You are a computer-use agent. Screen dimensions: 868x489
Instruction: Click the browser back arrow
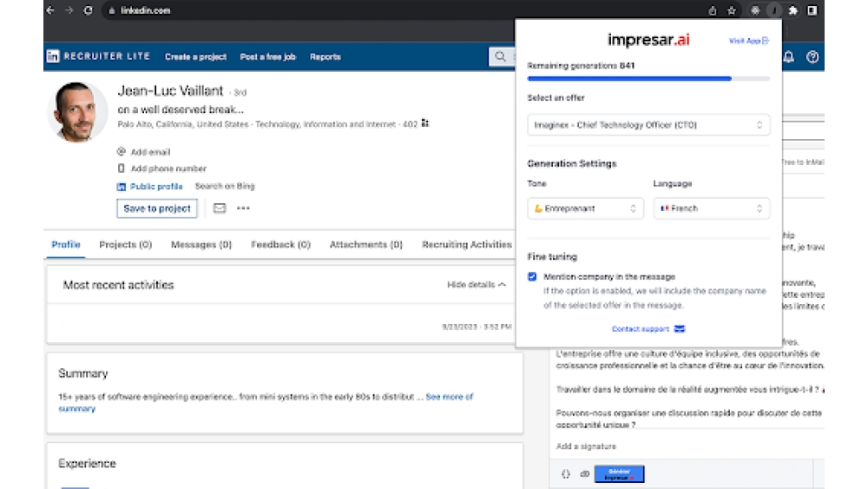point(51,10)
